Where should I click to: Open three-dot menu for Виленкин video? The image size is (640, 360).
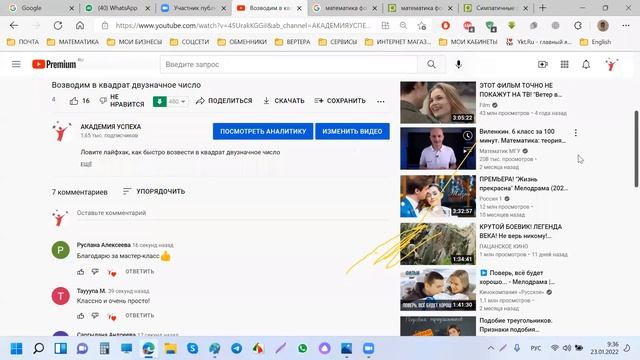[576, 133]
